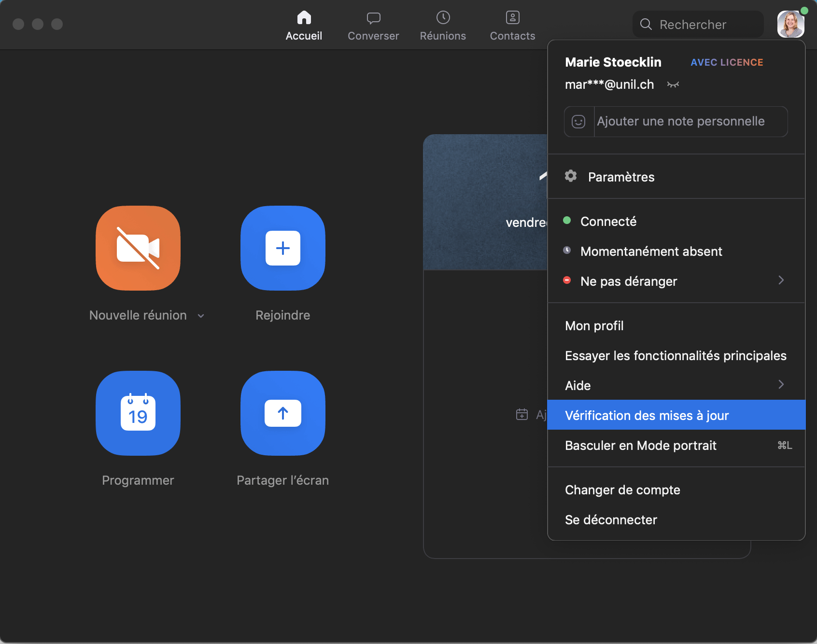
Task: Choose Basculer en Mode portrait
Action: pyautogui.click(x=640, y=445)
